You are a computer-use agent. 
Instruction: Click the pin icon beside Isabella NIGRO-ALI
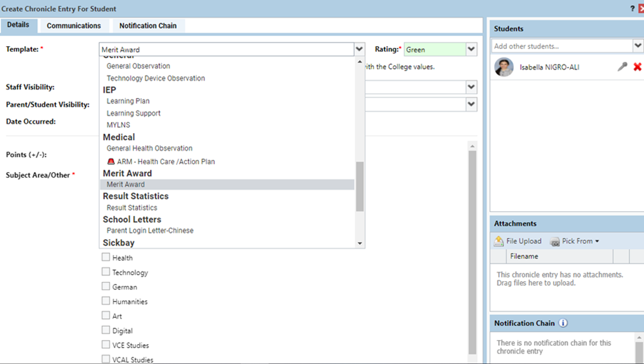pos(622,67)
